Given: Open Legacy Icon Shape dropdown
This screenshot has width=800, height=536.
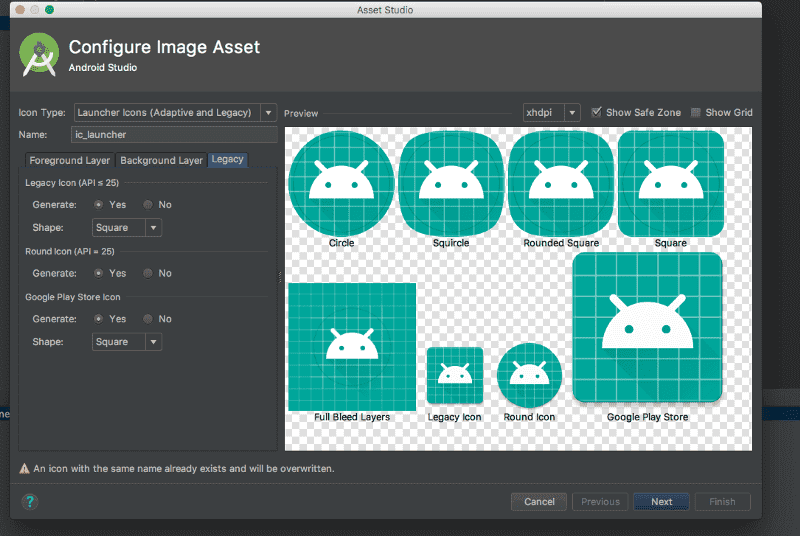Looking at the screenshot, I should coord(127,227).
